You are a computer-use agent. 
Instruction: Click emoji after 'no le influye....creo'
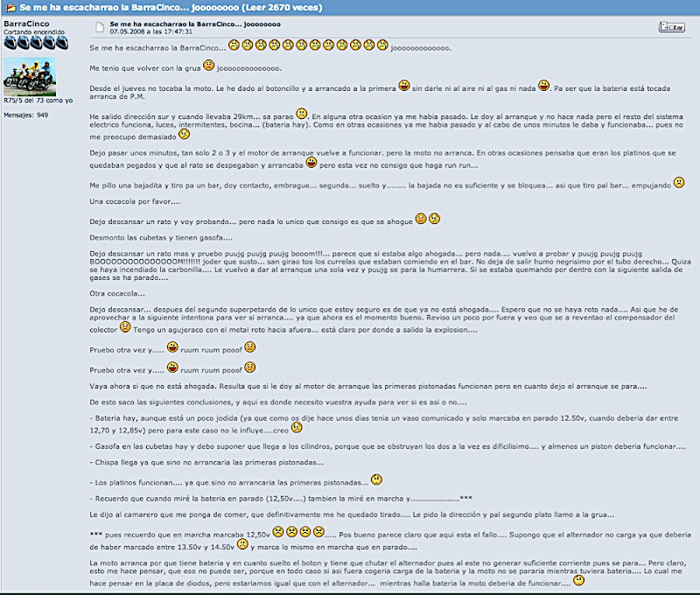click(297, 428)
